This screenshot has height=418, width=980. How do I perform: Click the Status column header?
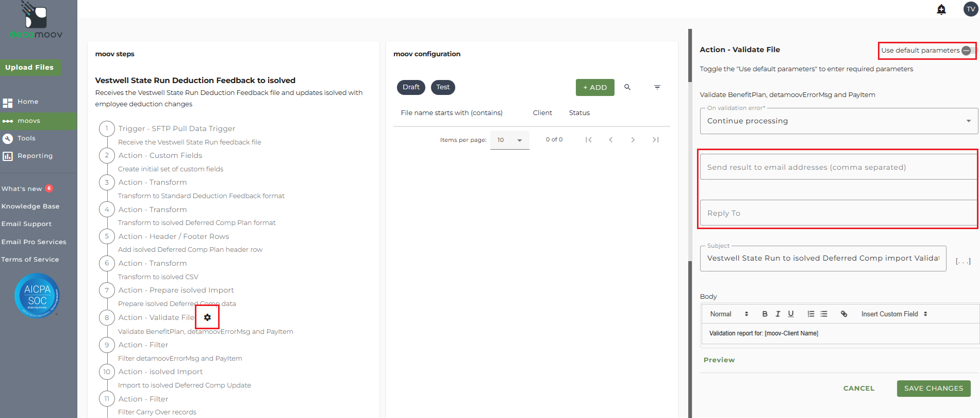click(579, 113)
